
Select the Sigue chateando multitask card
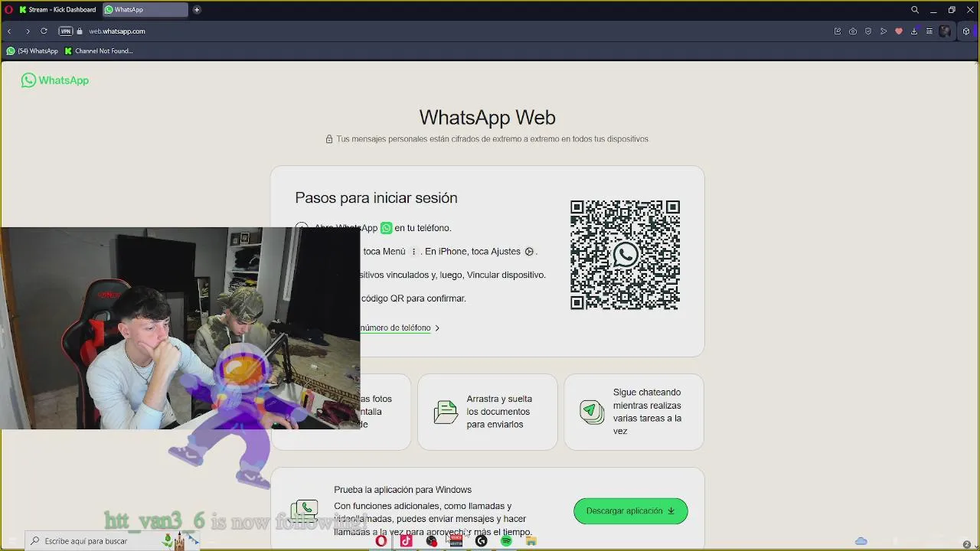(x=634, y=412)
